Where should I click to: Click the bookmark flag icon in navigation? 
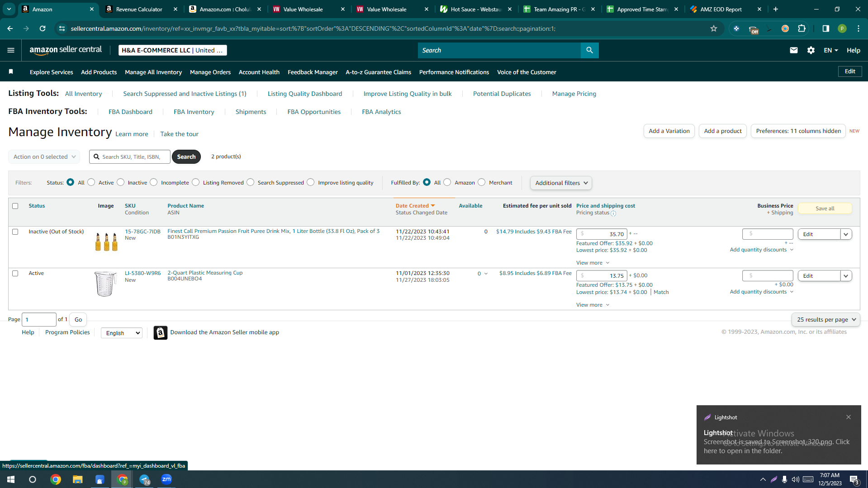coord(11,72)
